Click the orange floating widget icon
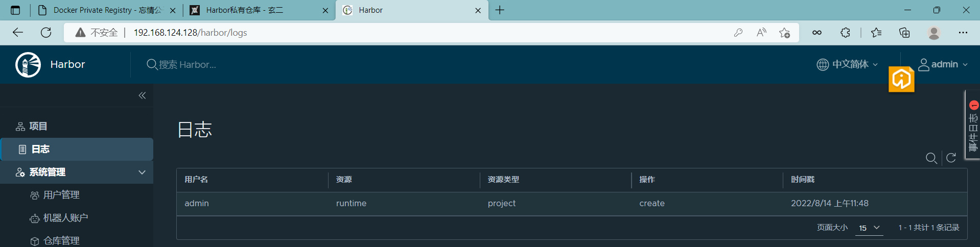The width and height of the screenshot is (980, 247). click(901, 79)
